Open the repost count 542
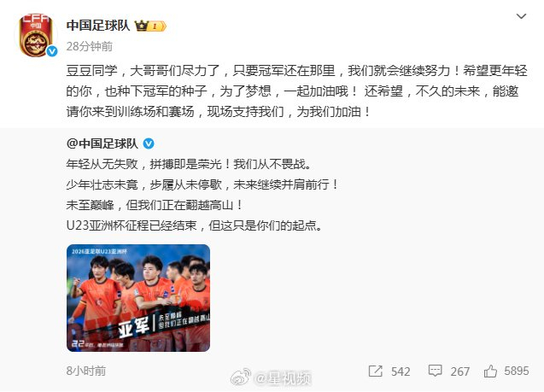Image resolution: width=544 pixels, height=392 pixels. pyautogui.click(x=401, y=372)
